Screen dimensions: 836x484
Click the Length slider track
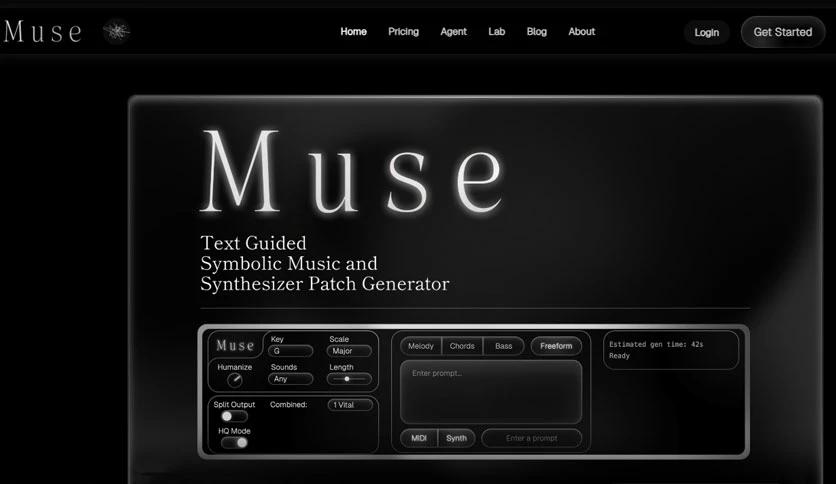(x=349, y=379)
